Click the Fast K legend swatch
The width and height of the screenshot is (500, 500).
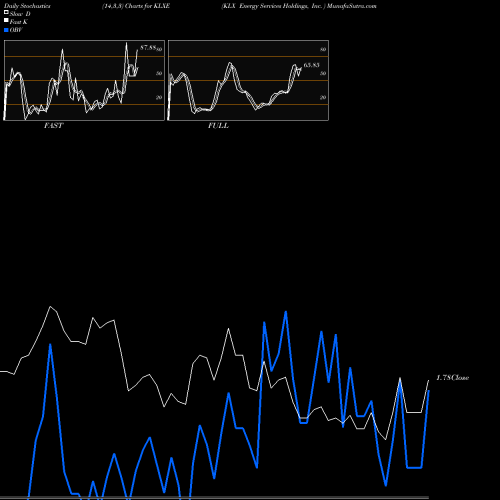point(6,20)
